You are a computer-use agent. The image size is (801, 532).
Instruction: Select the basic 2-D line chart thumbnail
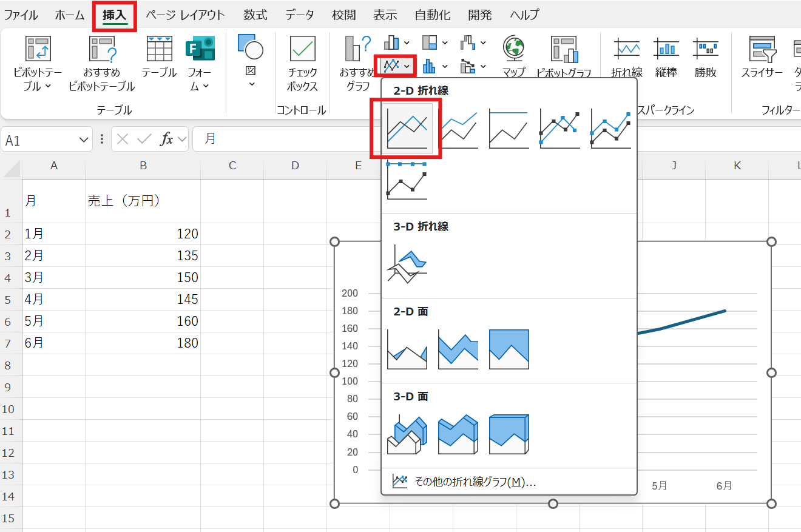click(407, 129)
